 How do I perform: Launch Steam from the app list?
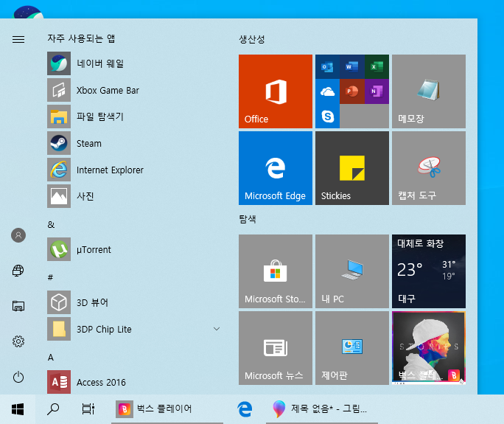pyautogui.click(x=133, y=143)
